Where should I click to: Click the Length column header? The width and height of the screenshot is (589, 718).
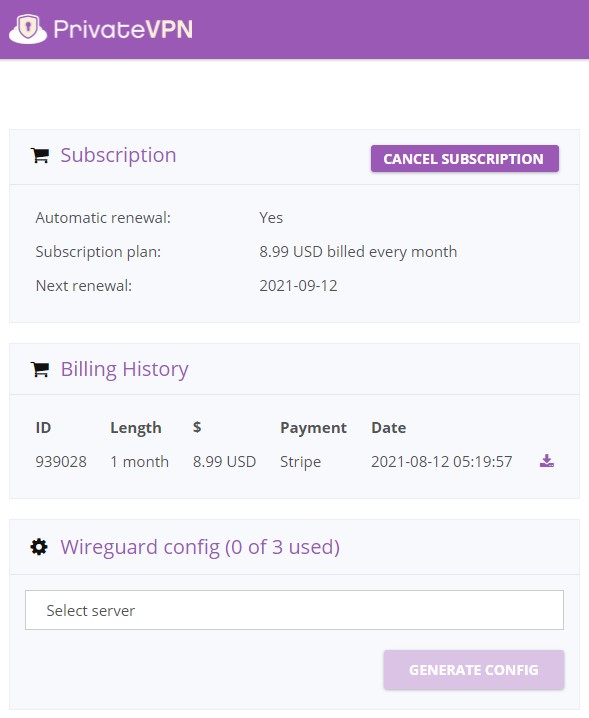click(136, 427)
